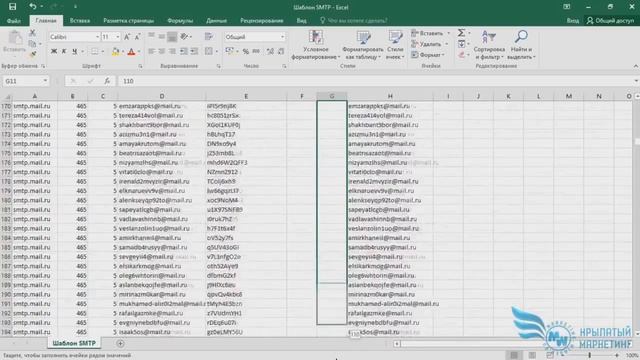
Task: Switch to the Вставка tab
Action: 80,20
